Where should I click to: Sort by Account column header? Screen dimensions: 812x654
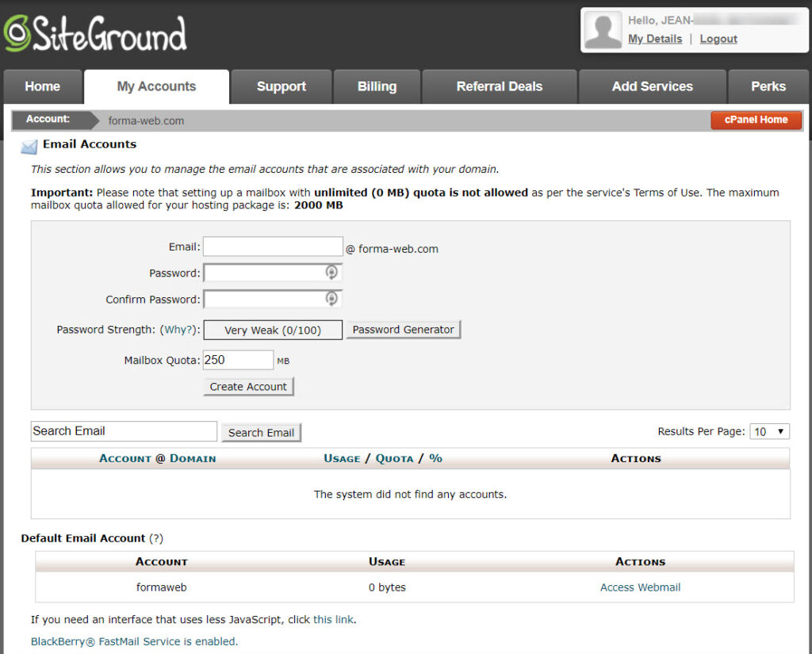[124, 459]
